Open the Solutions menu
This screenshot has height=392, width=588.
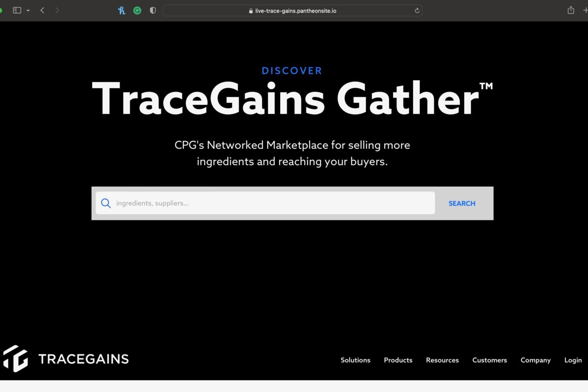pyautogui.click(x=355, y=360)
